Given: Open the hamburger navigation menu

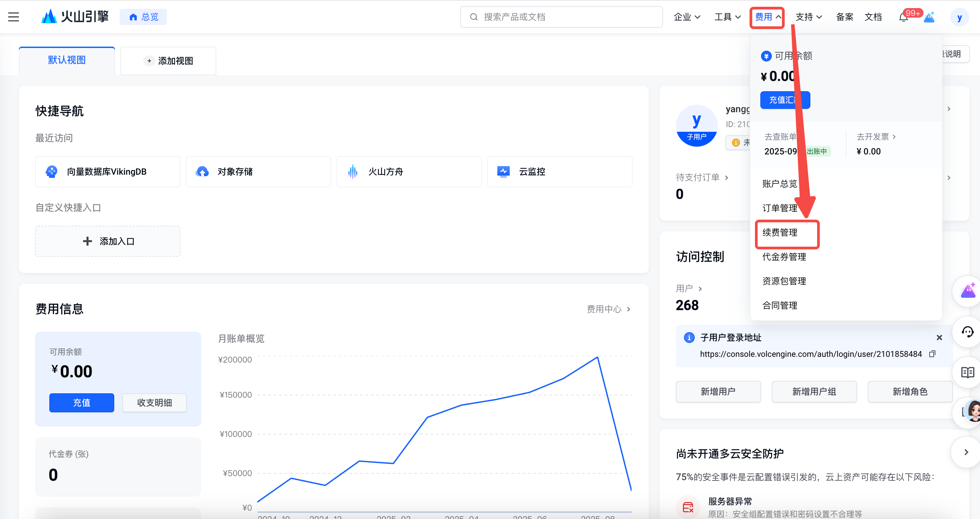Looking at the screenshot, I should click(x=13, y=17).
